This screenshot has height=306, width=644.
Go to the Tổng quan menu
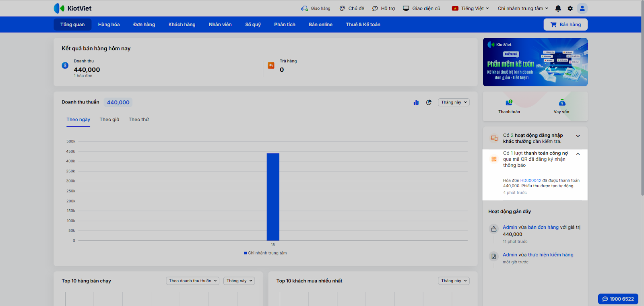(72, 25)
